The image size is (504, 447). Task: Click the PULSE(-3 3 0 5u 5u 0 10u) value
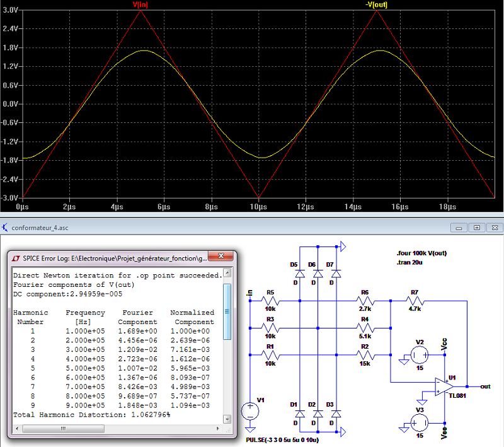[282, 440]
